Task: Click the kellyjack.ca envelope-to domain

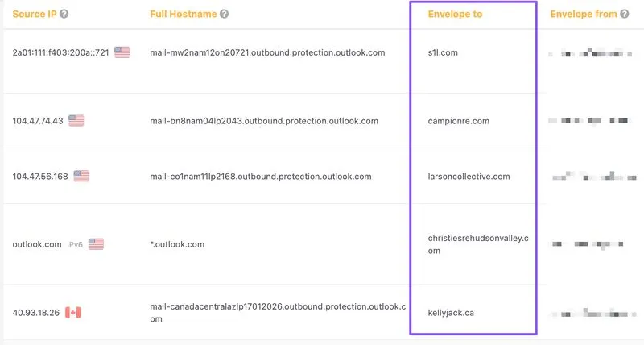Action: tap(451, 313)
